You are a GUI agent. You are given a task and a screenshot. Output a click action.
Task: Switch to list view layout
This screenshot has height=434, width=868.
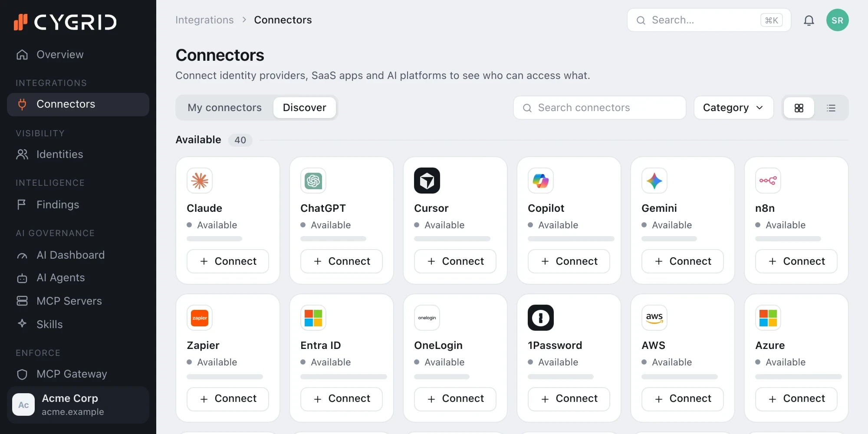point(831,108)
